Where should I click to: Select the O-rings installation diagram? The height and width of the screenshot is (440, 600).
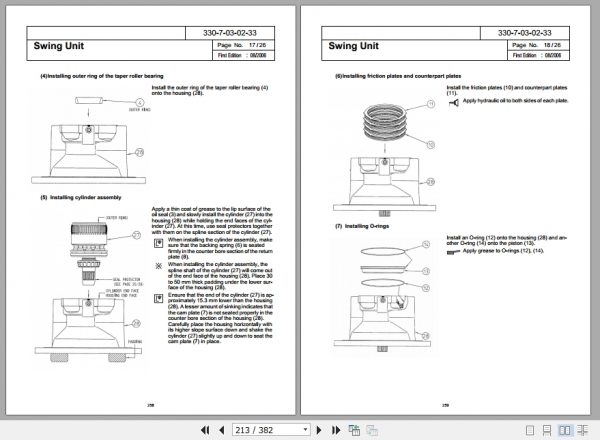click(383, 297)
